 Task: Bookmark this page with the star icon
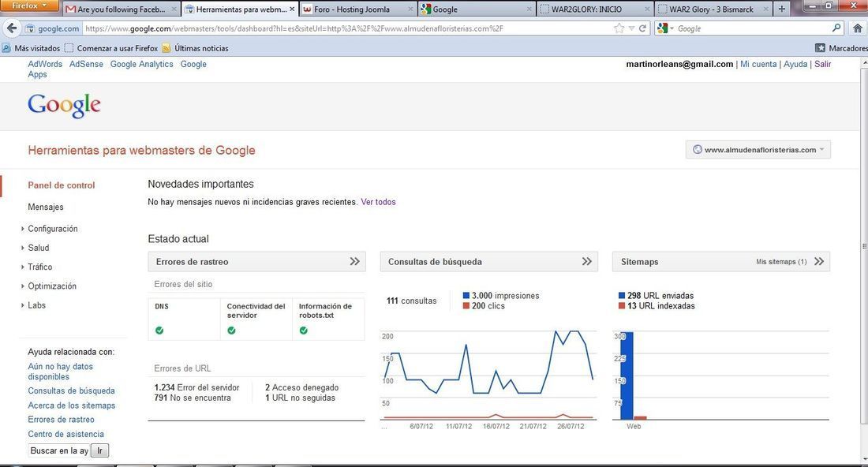pyautogui.click(x=619, y=28)
